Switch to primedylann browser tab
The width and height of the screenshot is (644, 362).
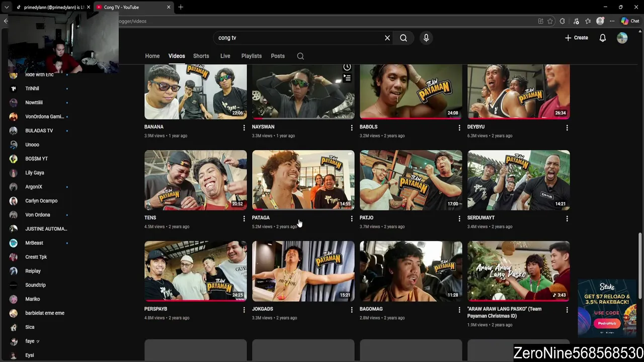click(x=53, y=7)
